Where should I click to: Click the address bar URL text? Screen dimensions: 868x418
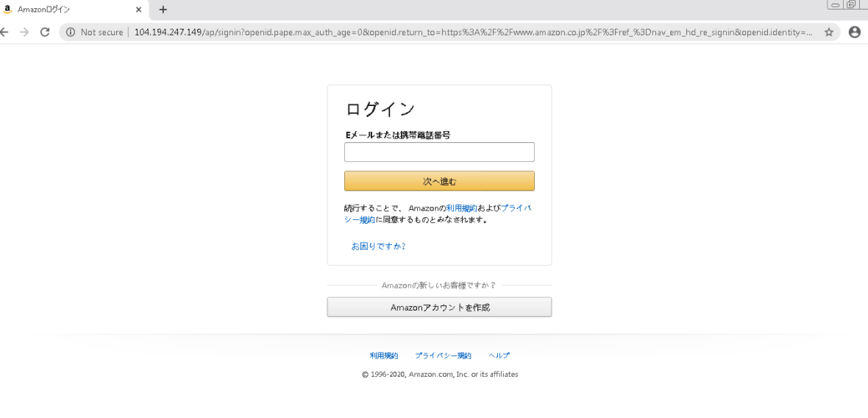click(473, 32)
